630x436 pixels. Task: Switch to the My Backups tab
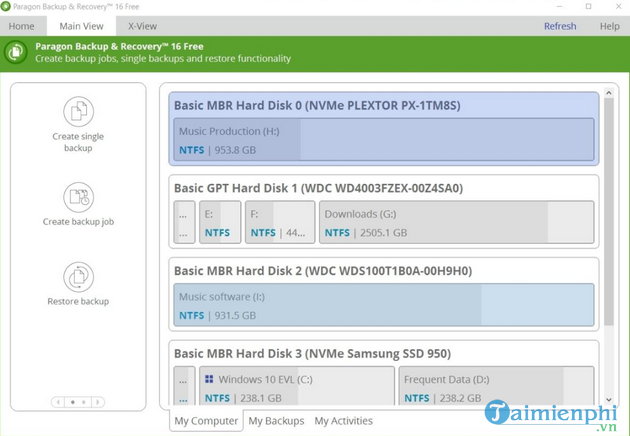[x=276, y=421]
